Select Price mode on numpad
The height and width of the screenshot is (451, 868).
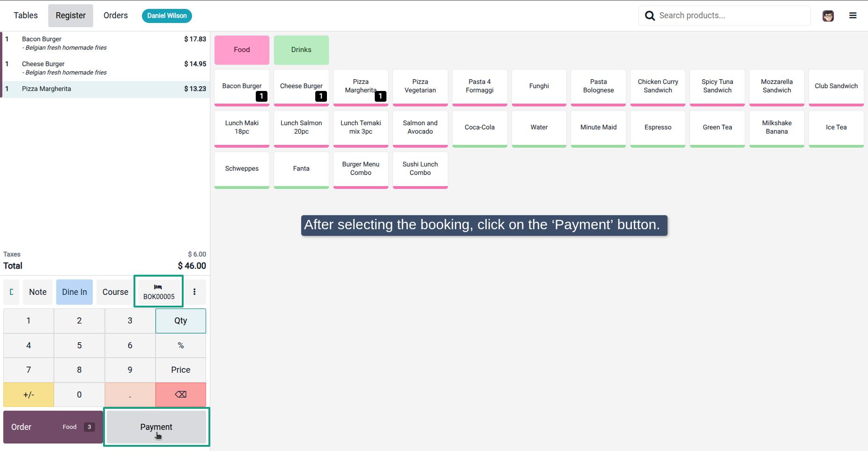[181, 370]
